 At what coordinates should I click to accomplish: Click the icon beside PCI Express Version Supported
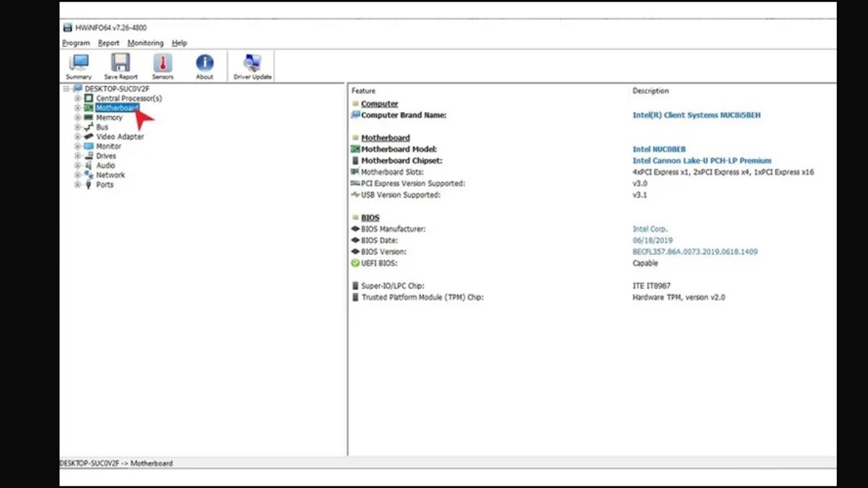pyautogui.click(x=355, y=184)
